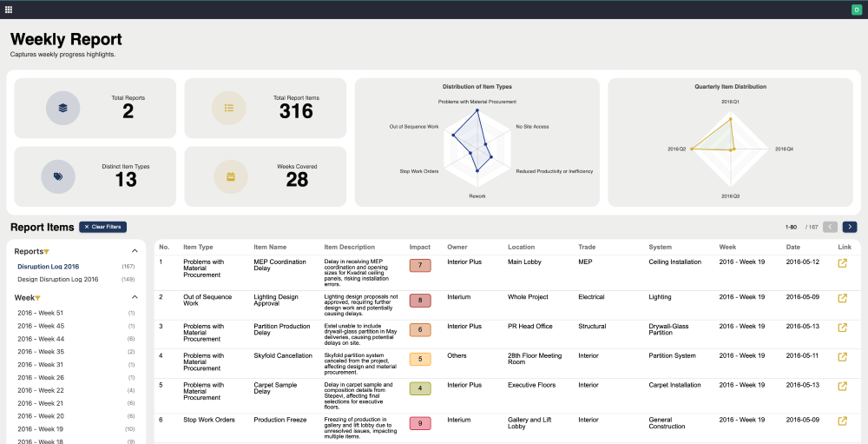Viewport: 868px width, 444px height.
Task: Clear all applied filters
Action: point(102,227)
